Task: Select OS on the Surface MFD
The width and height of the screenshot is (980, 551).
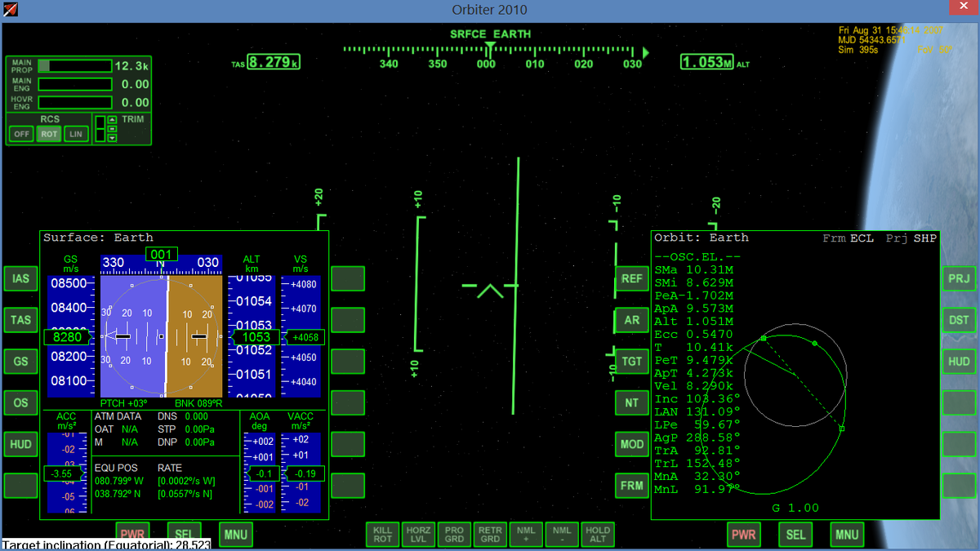Action: point(20,403)
